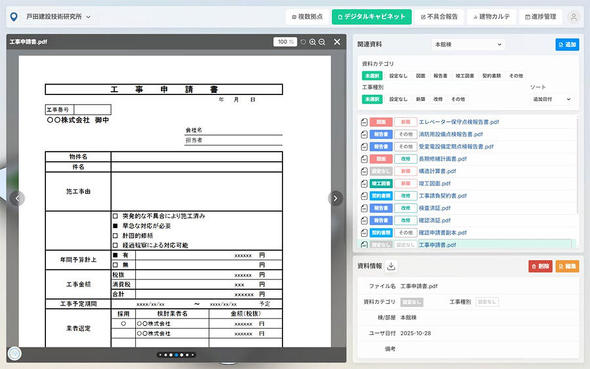Select the デジタルキャビネット tab
590x369 pixels.
tap(371, 17)
